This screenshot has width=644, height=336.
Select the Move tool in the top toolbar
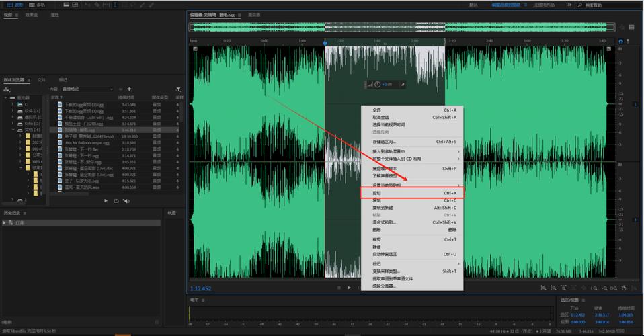pyautogui.click(x=87, y=5)
